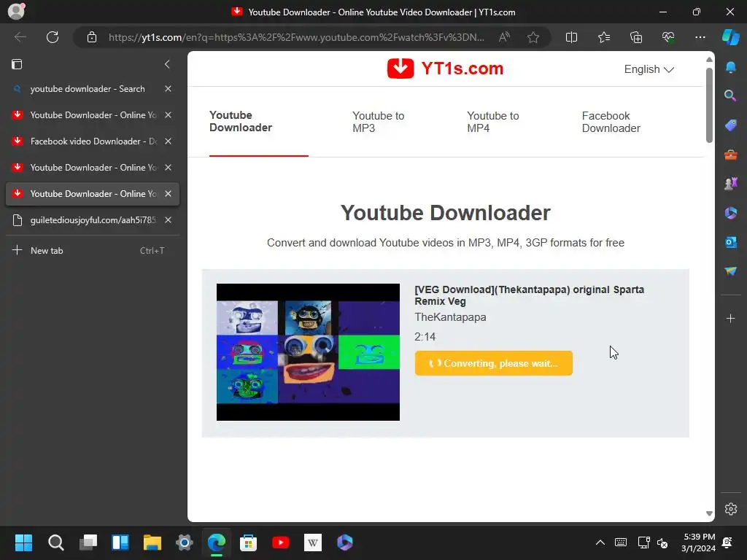Screen dimensions: 747x560
Task: Click the Read aloud icon in address bar
Action: click(x=504, y=37)
